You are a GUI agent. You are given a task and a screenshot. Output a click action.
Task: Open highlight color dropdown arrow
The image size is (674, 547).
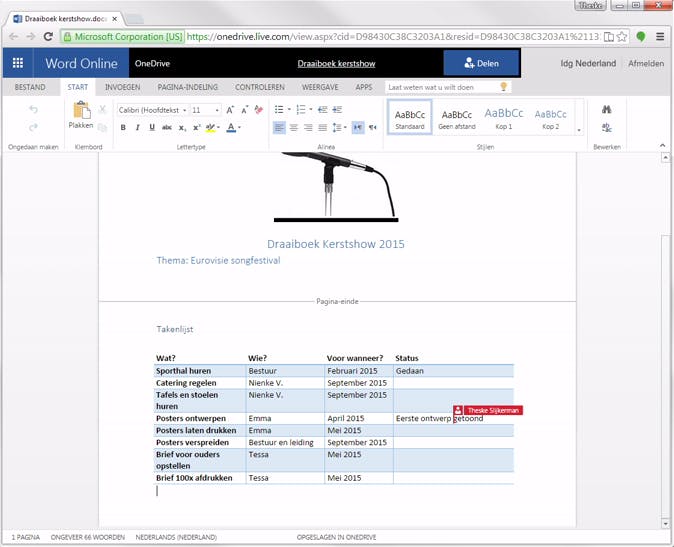[x=218, y=127]
